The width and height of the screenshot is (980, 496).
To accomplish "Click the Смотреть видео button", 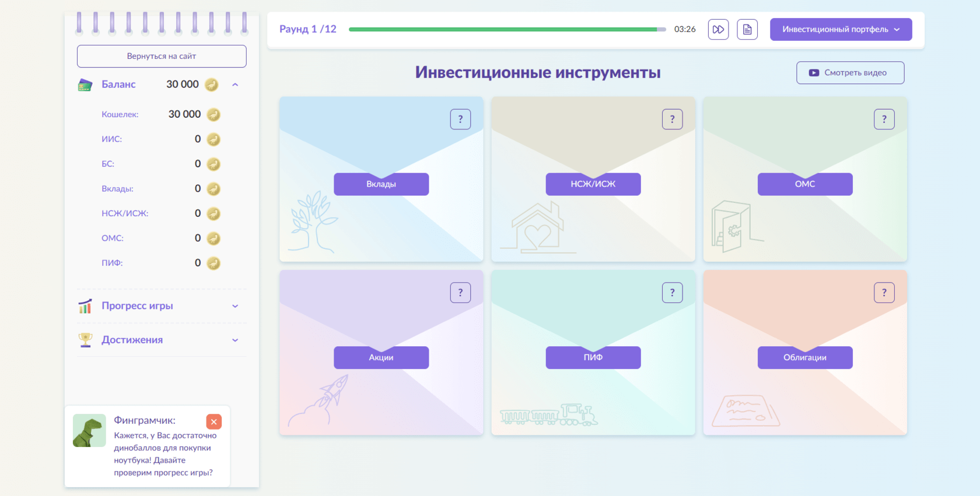I will click(x=850, y=73).
